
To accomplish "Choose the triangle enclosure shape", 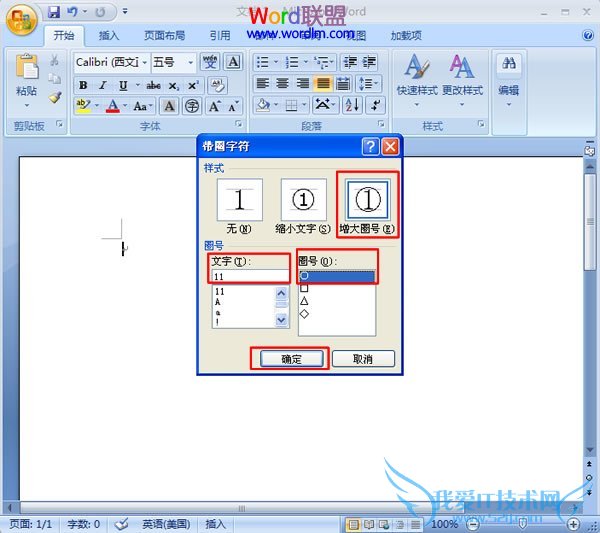I will tap(304, 301).
